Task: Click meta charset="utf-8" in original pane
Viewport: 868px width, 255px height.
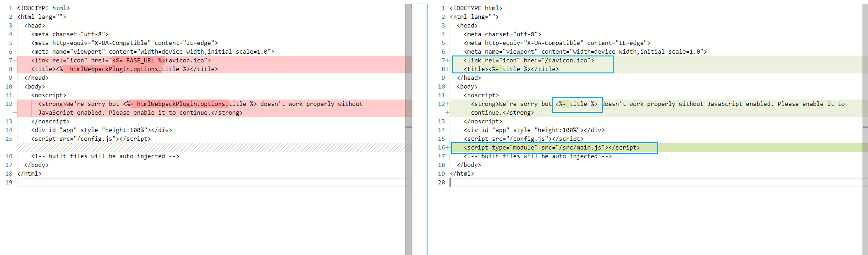Action: 70,34
